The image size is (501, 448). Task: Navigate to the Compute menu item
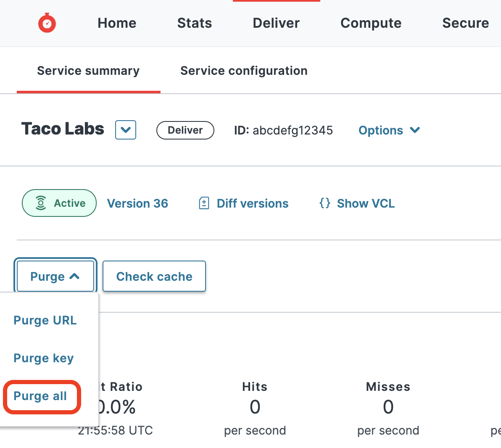370,23
